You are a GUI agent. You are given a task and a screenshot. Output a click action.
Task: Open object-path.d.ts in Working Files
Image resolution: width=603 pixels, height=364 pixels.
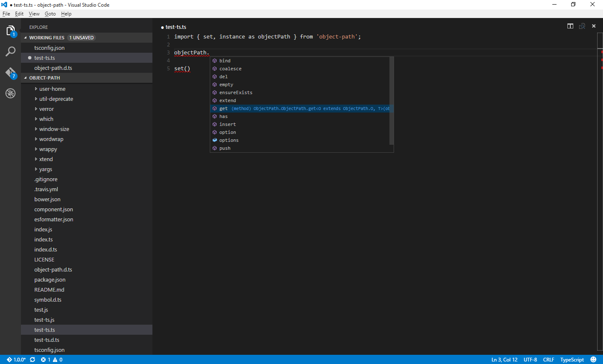87,68
